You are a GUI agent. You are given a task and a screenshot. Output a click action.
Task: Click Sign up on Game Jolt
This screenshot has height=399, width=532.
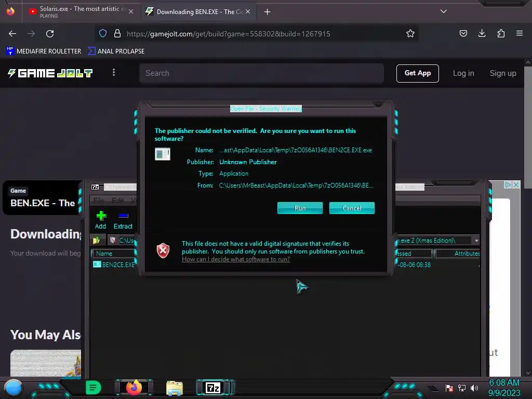click(503, 73)
